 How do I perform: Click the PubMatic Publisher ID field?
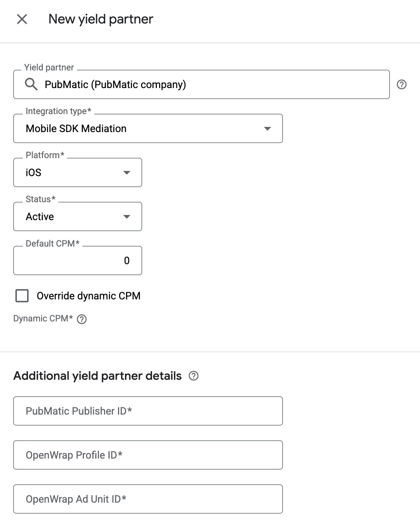tap(148, 411)
